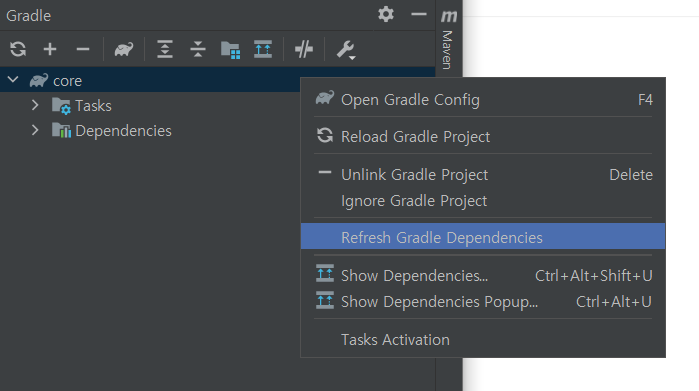Click the Collapse All toolbar icon
The image size is (699, 391).
pos(197,49)
